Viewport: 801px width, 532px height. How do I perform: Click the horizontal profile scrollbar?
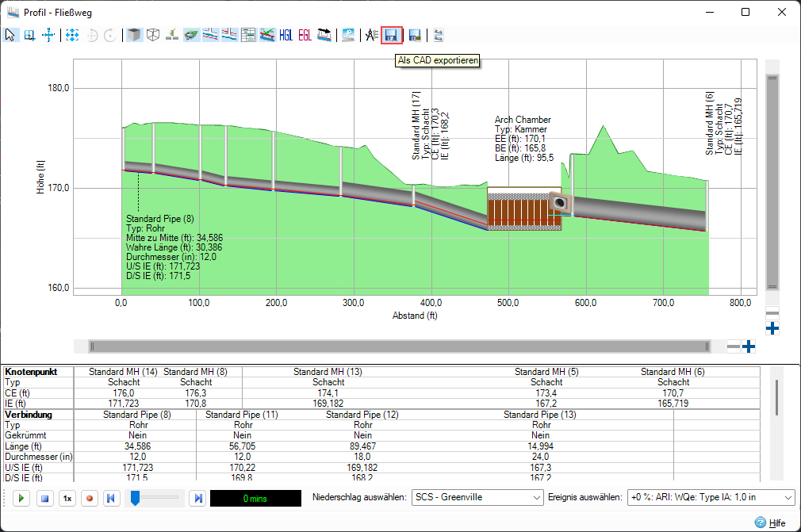399,346
